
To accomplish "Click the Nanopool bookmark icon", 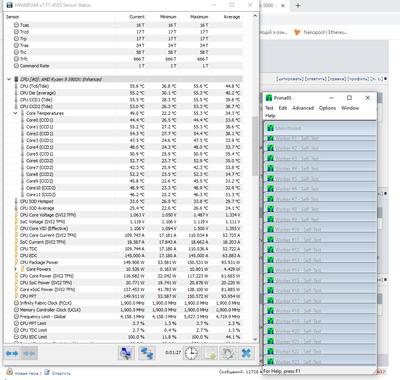I will point(297,32).
